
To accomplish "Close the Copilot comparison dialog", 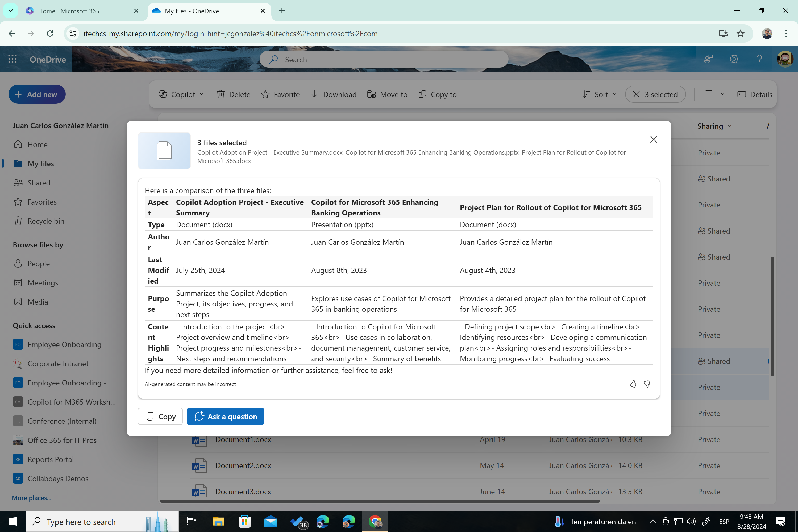I will pyautogui.click(x=654, y=139).
